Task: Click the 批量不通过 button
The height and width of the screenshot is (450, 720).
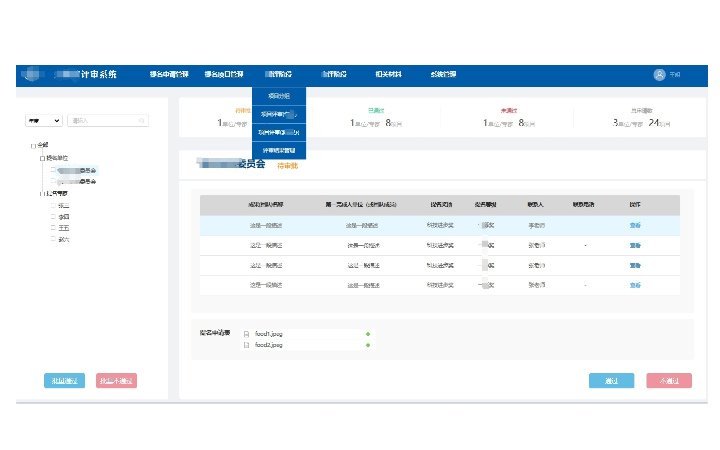Action: [x=116, y=381]
